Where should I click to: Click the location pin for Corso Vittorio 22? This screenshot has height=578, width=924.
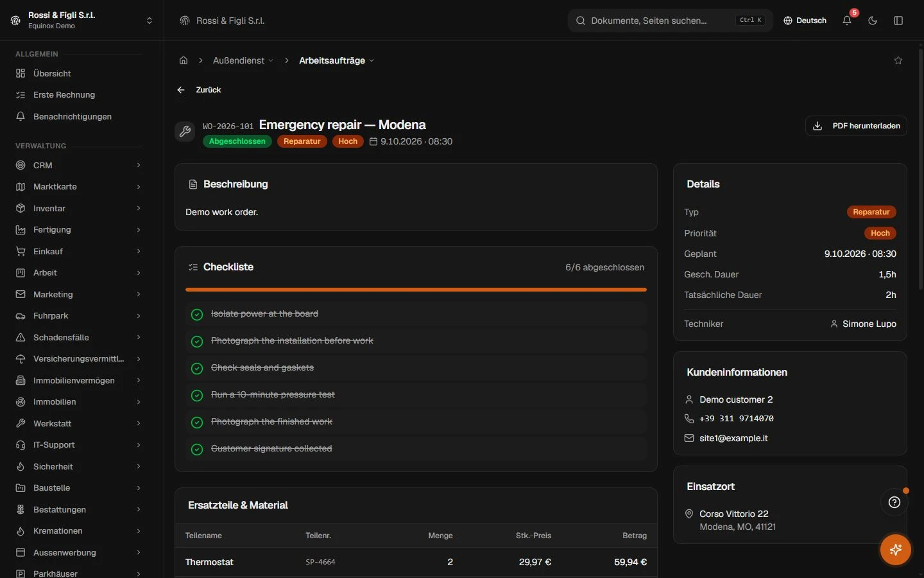point(689,514)
